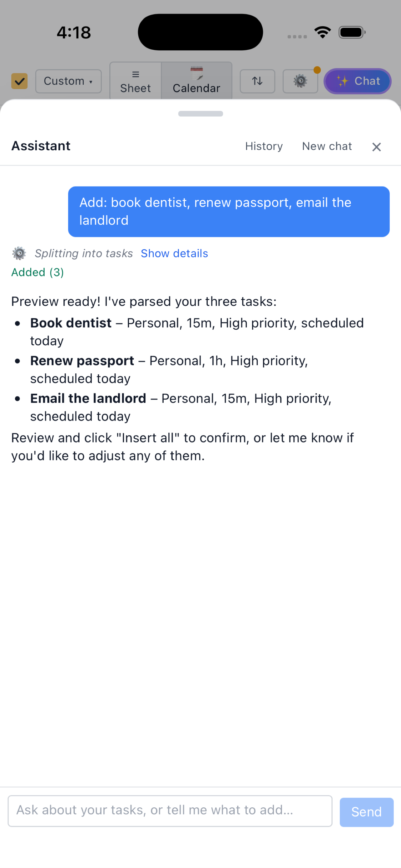This screenshot has width=401, height=868.
Task: Click the calendar icon above Calendar label
Action: click(197, 73)
